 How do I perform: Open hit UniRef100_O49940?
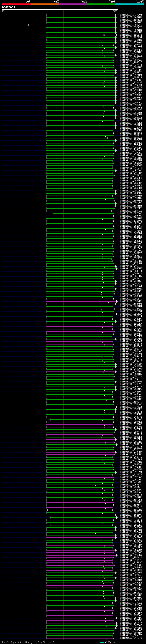pos(131,55)
